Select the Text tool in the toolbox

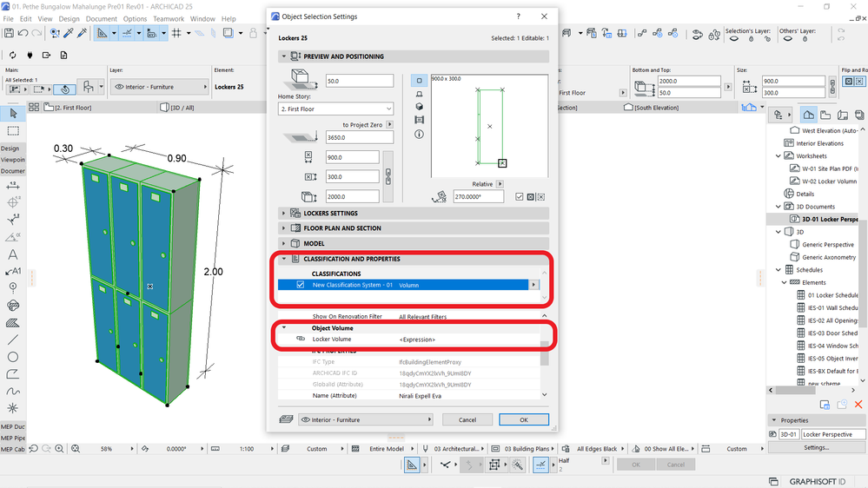point(13,254)
